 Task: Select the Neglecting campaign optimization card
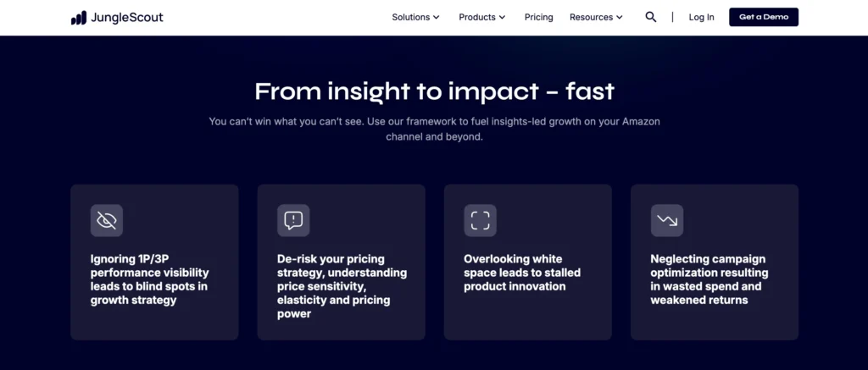714,279
